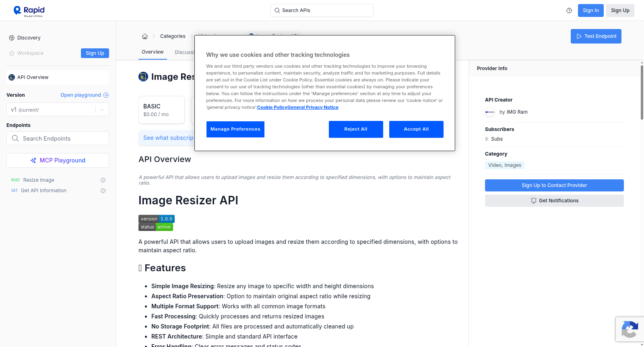Click the Rapid logo
Viewport: 644px width, 347px height.
[x=29, y=11]
